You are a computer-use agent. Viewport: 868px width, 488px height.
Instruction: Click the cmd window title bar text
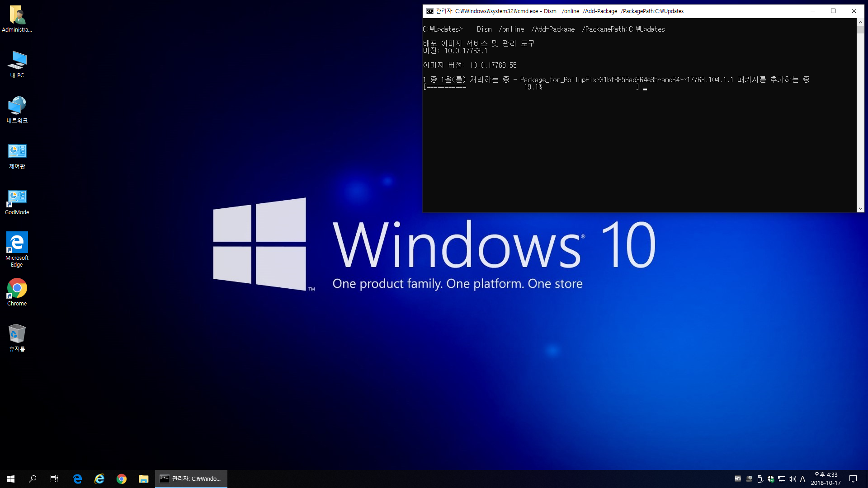coord(560,11)
